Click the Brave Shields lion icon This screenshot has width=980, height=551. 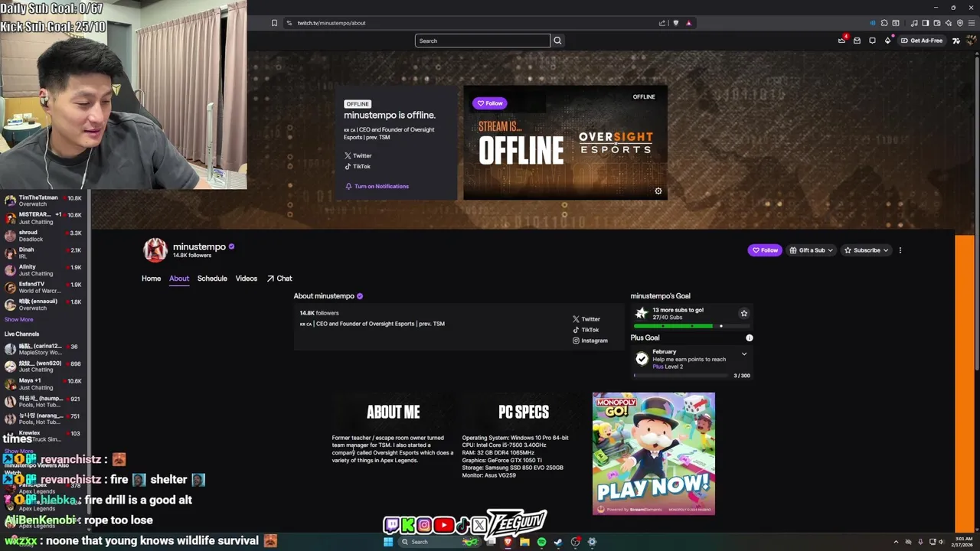(x=675, y=23)
